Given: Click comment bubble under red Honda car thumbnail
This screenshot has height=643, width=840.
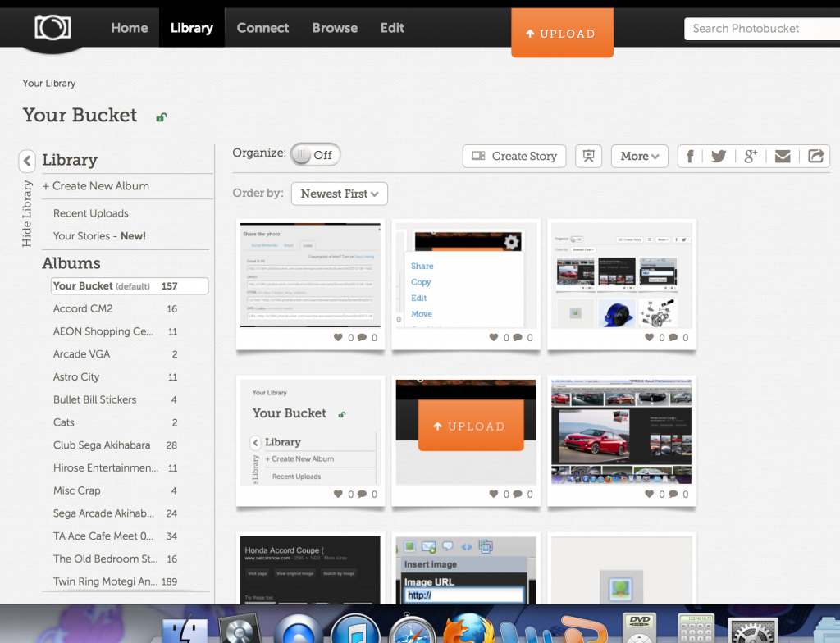Looking at the screenshot, I should (673, 494).
